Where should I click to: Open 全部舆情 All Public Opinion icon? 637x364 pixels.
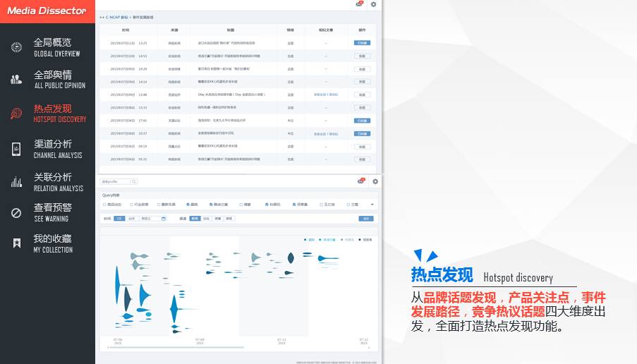(x=16, y=80)
